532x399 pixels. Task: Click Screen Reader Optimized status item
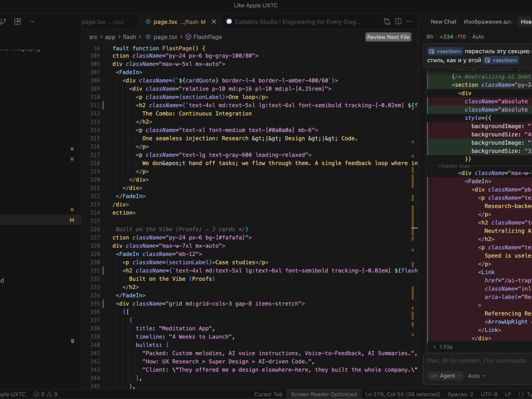(323, 394)
